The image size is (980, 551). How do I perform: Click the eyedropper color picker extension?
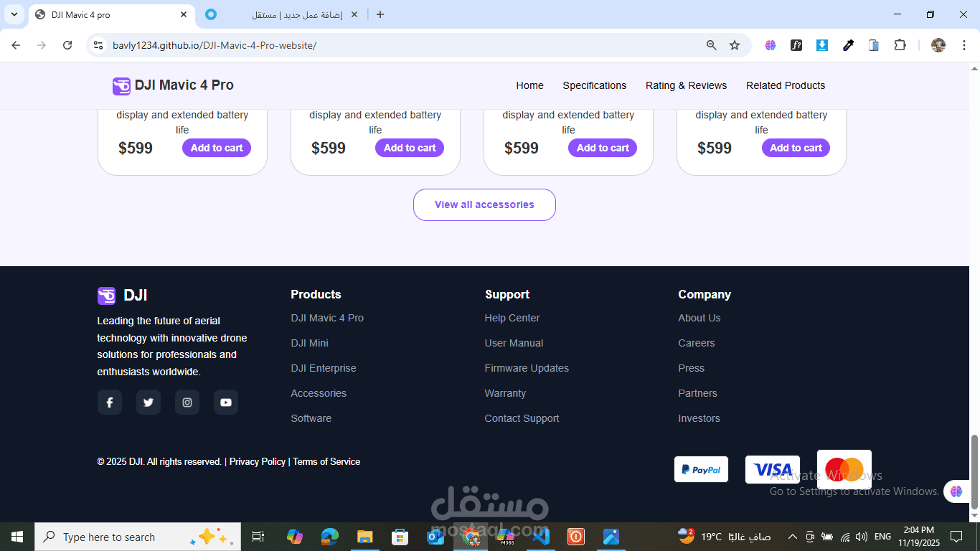pos(848,45)
